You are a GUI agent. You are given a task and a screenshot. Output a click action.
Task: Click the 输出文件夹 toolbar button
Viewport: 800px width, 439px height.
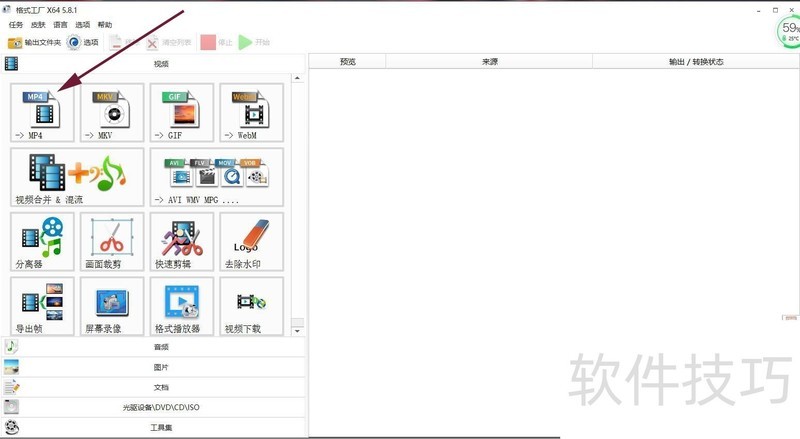pos(34,42)
